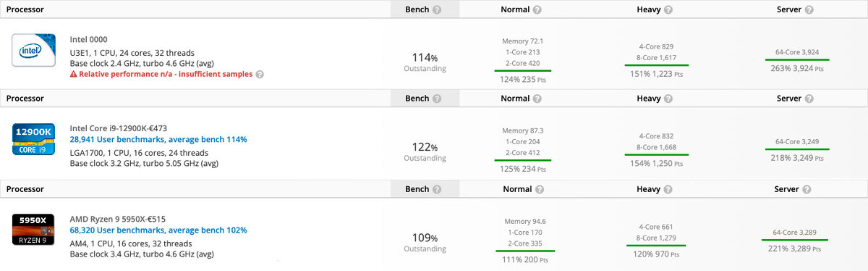Click the 5950X Ryzen 9 badge image
This screenshot has height=271, width=868.
[x=34, y=229]
